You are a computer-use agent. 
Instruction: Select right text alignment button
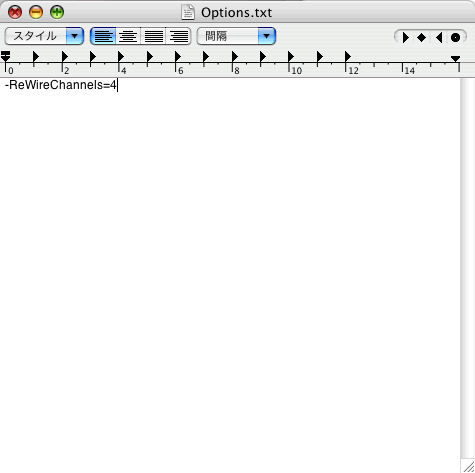[178, 36]
